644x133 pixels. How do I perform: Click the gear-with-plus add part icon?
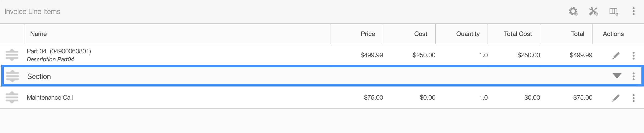573,11
